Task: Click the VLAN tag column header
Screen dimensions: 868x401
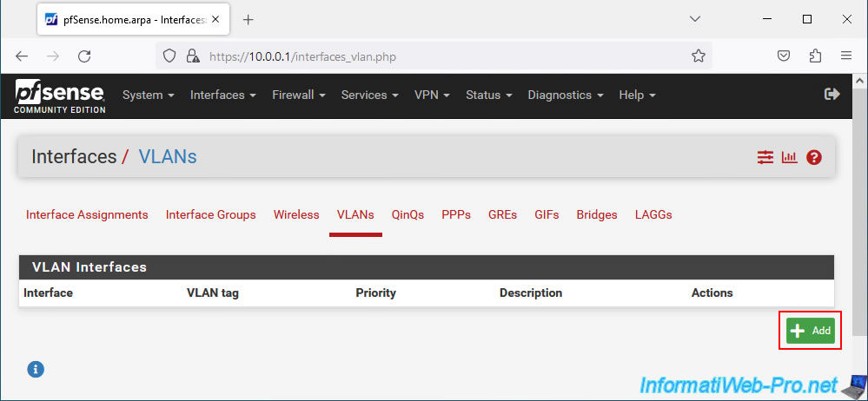Action: point(213,293)
